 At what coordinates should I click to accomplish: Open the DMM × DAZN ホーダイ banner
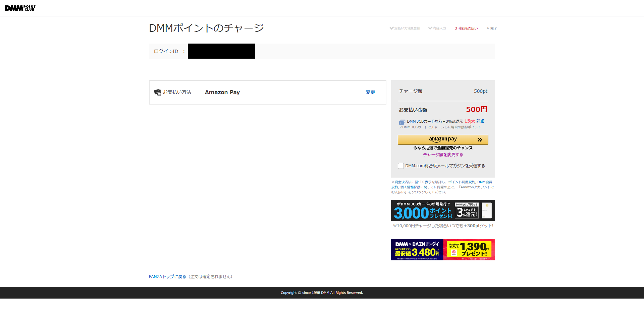click(443, 250)
